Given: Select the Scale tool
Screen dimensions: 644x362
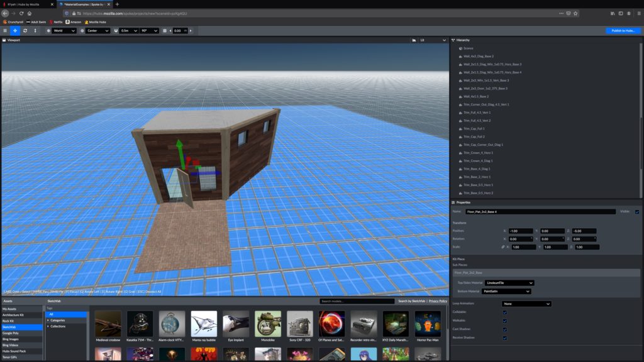Looking at the screenshot, I should click(35, 31).
